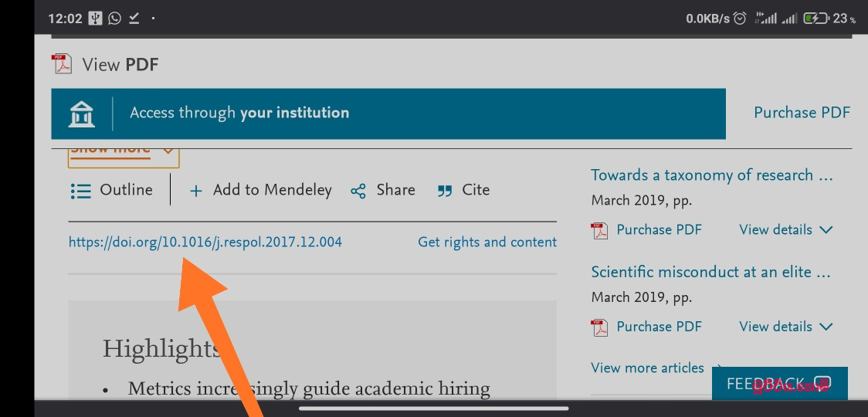Viewport: 868px width, 417px height.
Task: Click Purchase PDF in the top right
Action: tap(802, 113)
